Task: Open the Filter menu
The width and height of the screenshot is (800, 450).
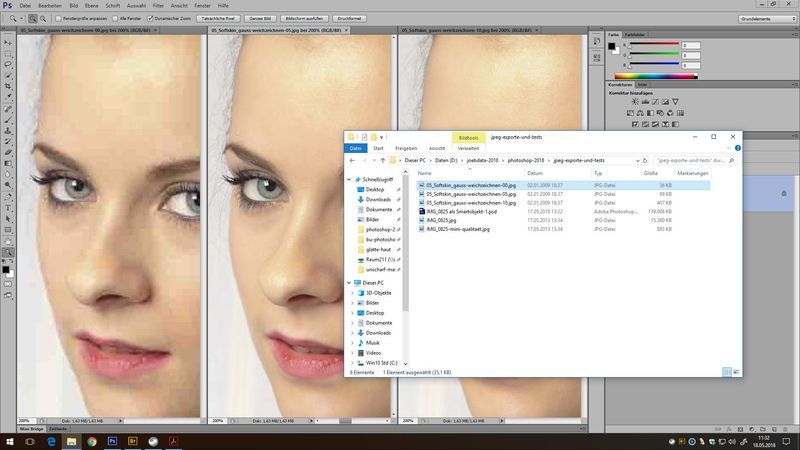Action: click(158, 5)
